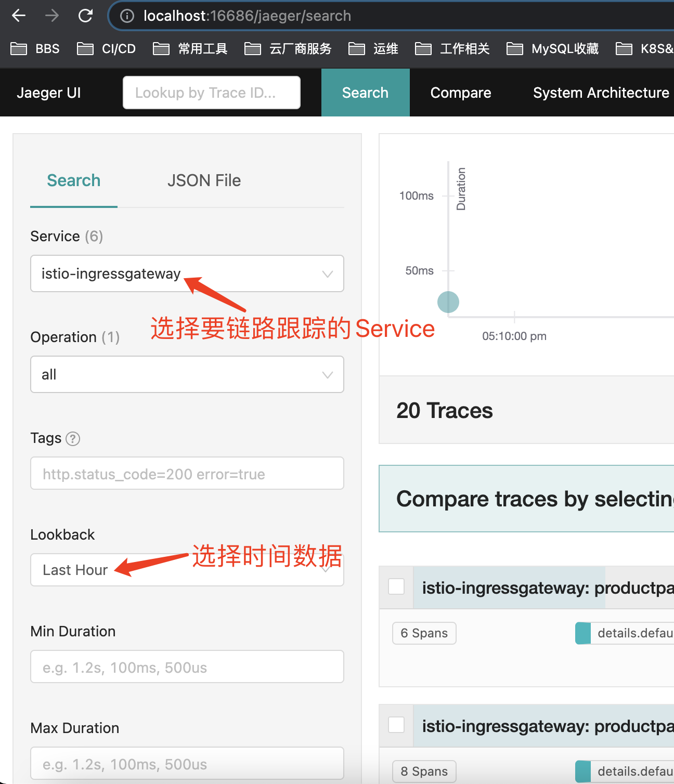
Task: Switch to the JSON File tab
Action: (204, 180)
